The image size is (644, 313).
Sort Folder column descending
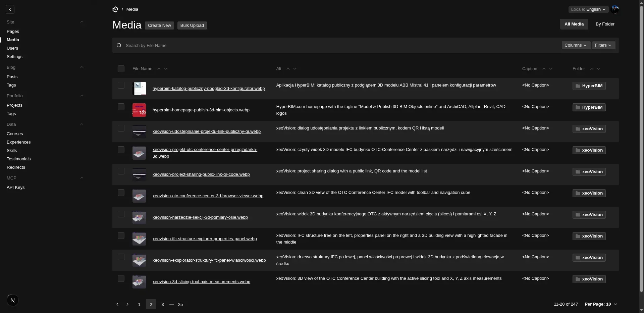pos(598,69)
